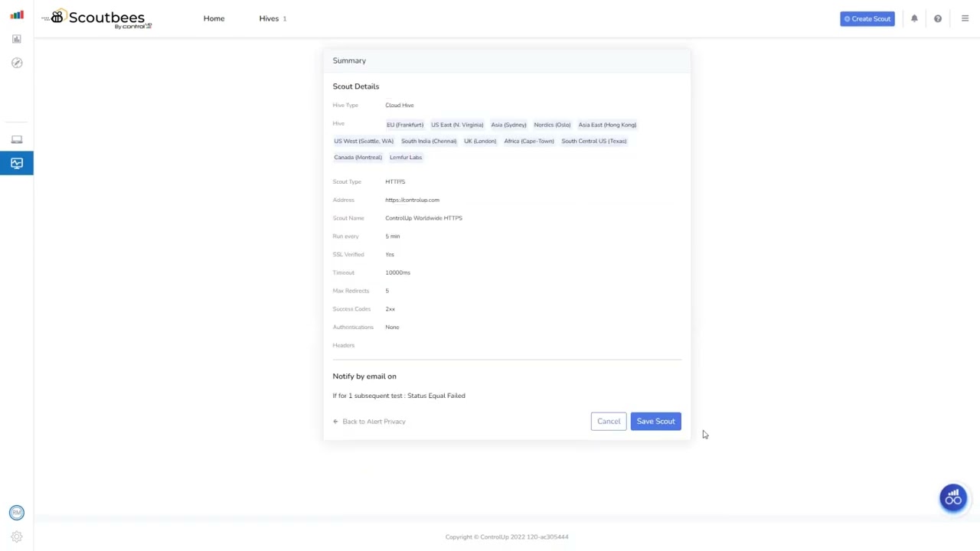Open the user avatar icon at the sidebar bottom

17,513
